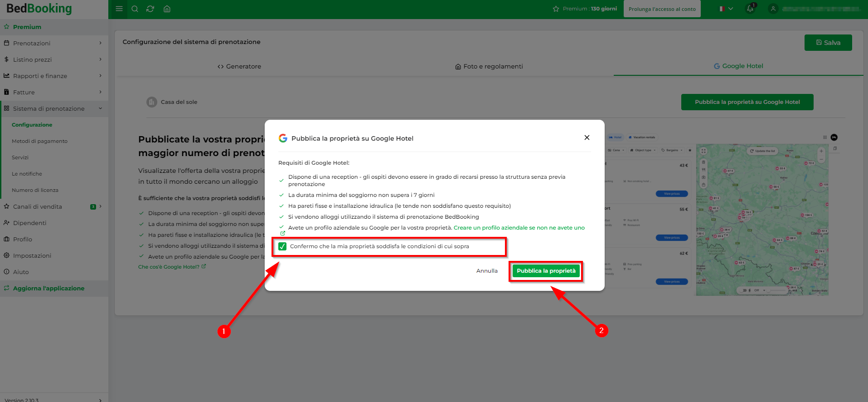Click the search magnifier icon

click(135, 9)
